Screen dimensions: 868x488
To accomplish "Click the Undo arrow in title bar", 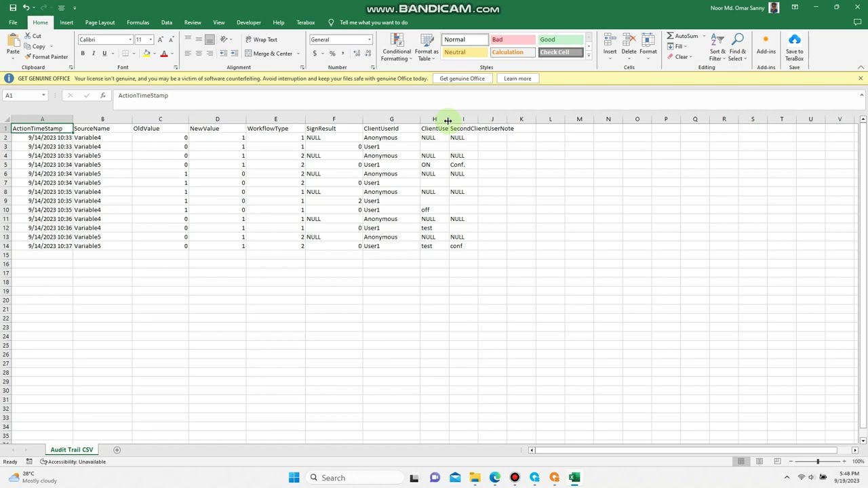I will pyautogui.click(x=26, y=7).
